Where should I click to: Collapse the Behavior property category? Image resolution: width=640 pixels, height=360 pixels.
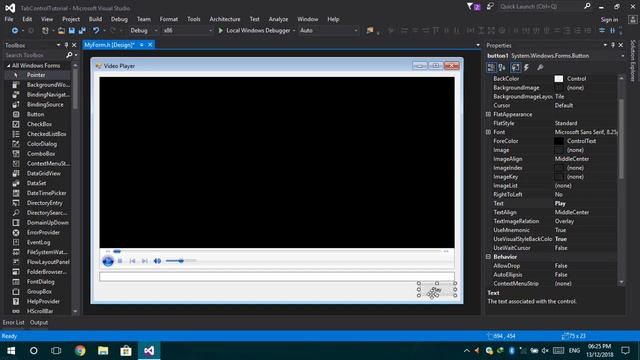pos(488,257)
